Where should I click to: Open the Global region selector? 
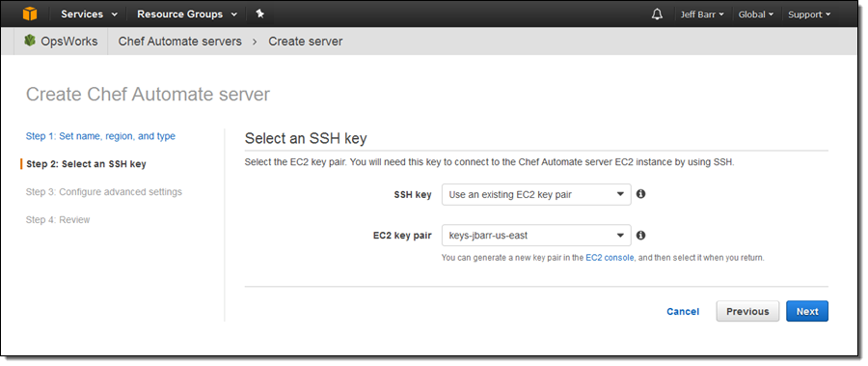(755, 14)
